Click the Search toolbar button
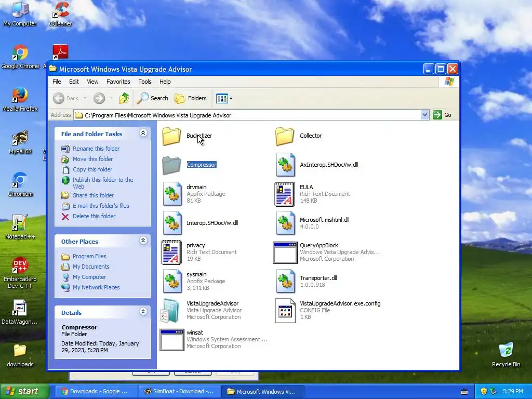 click(x=152, y=98)
